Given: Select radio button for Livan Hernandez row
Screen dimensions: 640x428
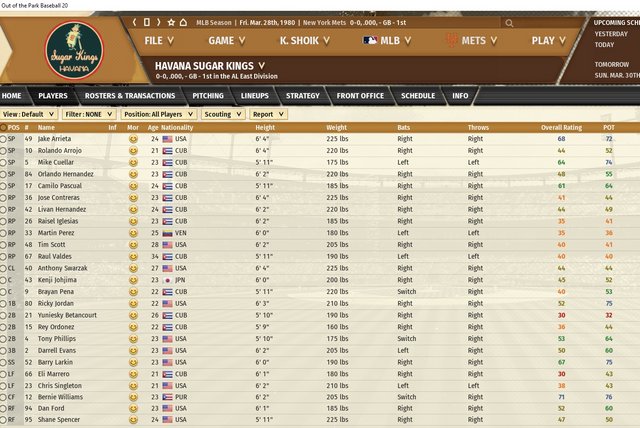Looking at the screenshot, I should tap(3, 210).
